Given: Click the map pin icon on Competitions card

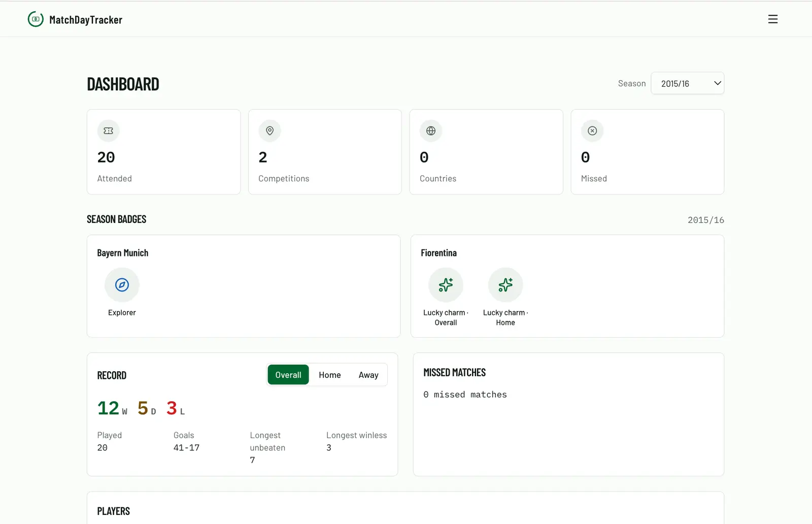Looking at the screenshot, I should pyautogui.click(x=269, y=130).
